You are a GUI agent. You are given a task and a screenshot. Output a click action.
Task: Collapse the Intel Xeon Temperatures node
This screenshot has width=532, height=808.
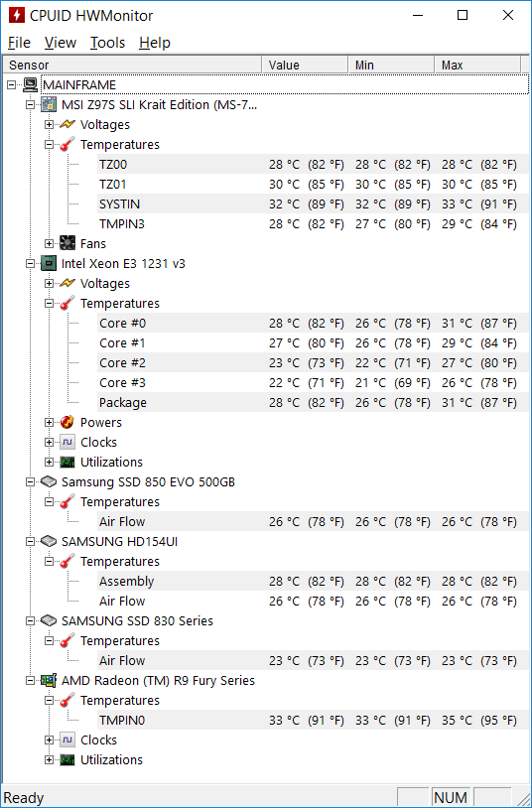click(49, 304)
